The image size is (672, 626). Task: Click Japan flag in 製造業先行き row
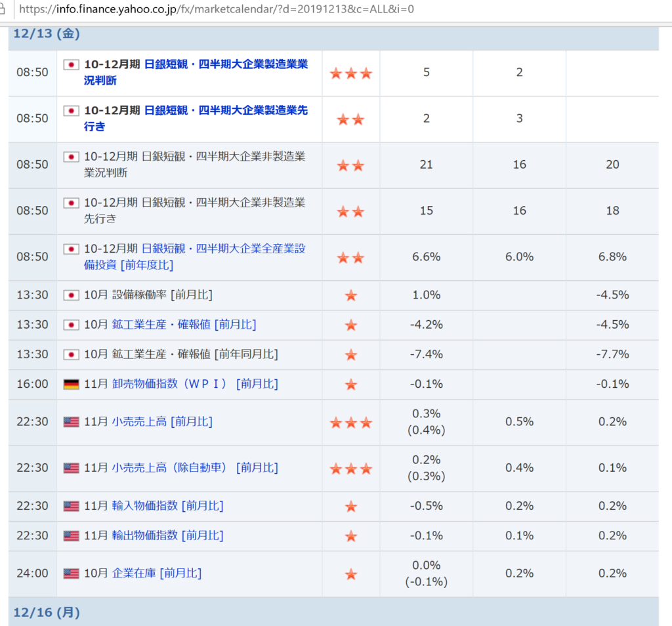[71, 111]
